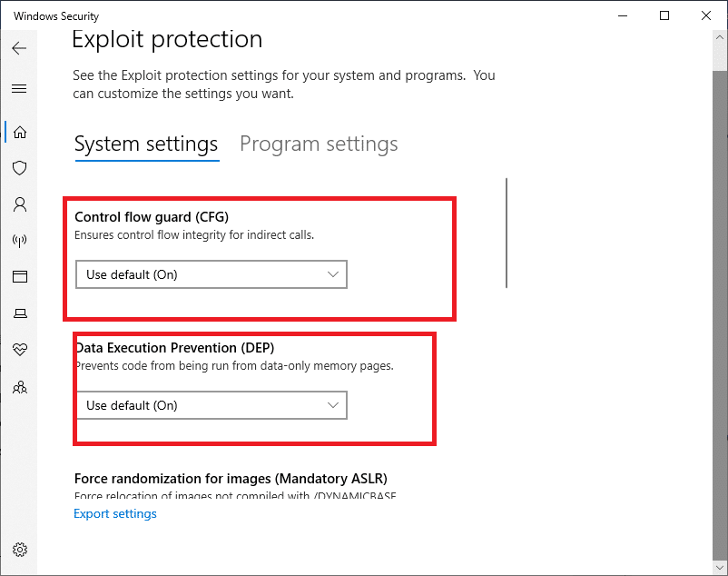
Task: Click the settings list scrollbar thumb
Action: [x=507, y=233]
